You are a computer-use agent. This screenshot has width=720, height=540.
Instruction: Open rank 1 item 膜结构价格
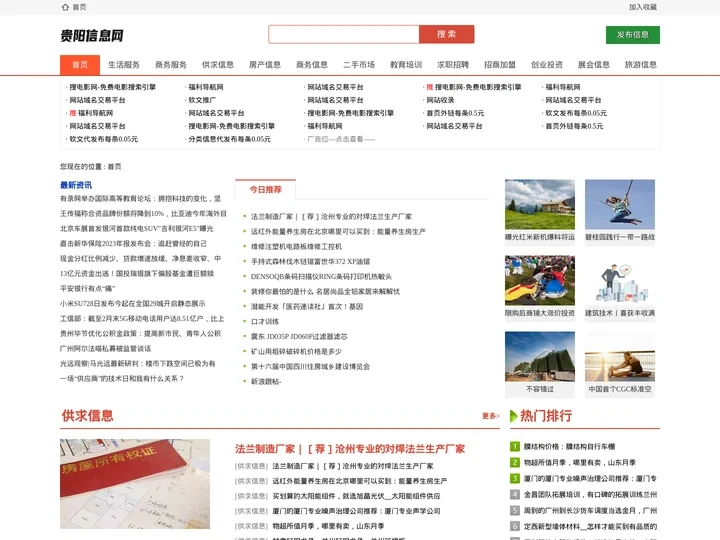[569, 446]
